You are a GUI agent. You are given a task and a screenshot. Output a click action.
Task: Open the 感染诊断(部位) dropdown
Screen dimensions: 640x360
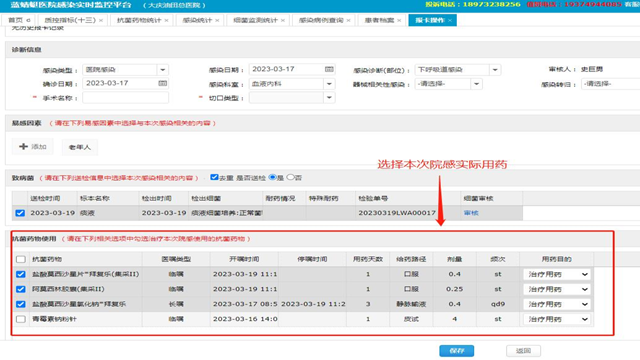click(495, 70)
